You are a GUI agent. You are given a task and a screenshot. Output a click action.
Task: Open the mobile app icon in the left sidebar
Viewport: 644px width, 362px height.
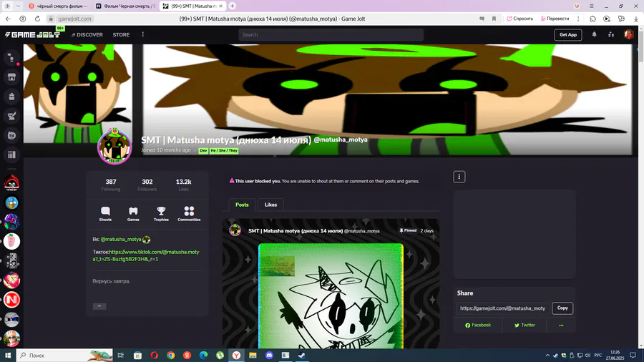point(11,135)
